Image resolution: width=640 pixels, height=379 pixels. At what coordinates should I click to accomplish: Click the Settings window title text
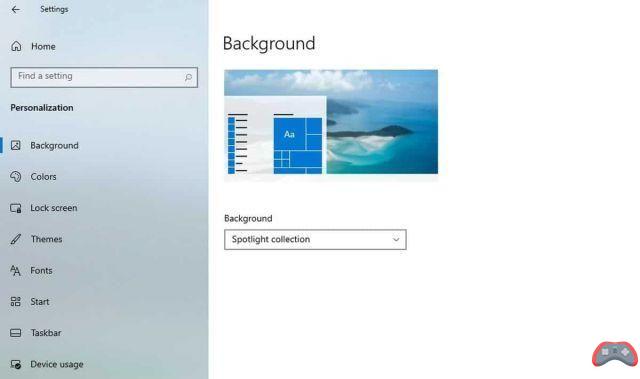(54, 9)
